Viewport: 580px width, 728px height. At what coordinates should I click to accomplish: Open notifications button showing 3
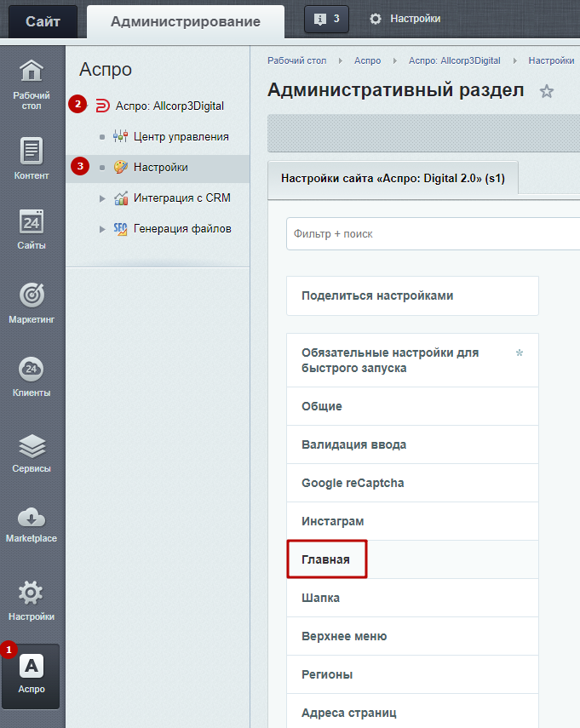coord(326,19)
